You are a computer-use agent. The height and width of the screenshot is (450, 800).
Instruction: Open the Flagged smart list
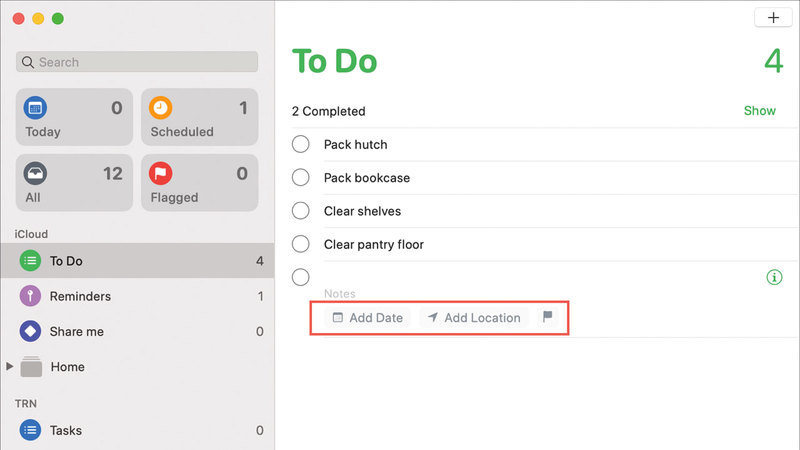[199, 183]
